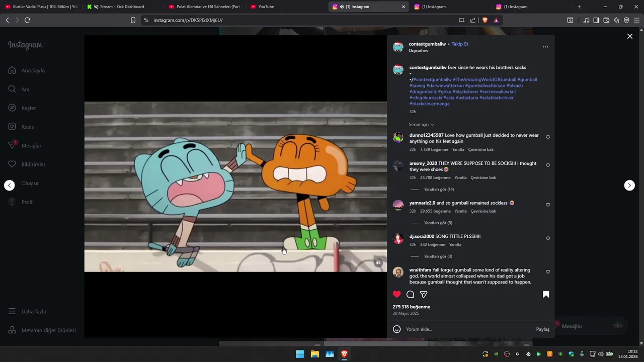
Task: Open Brave Rewards triangle icon
Action: tap(496, 20)
